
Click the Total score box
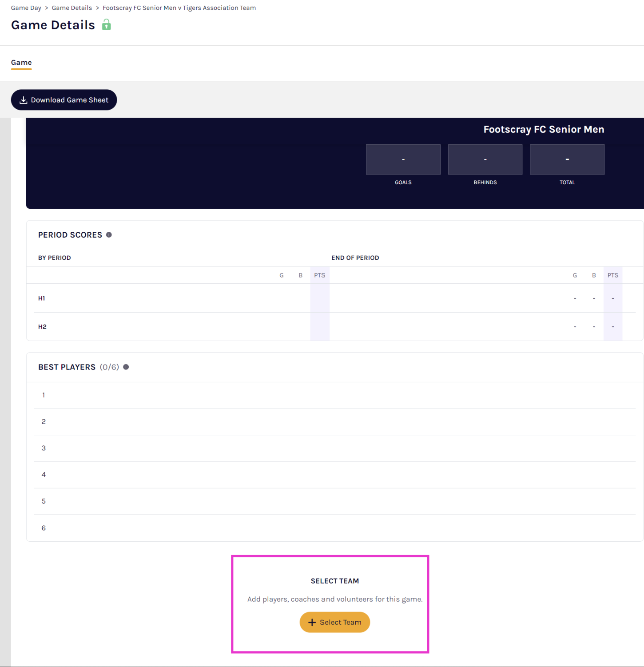567,159
